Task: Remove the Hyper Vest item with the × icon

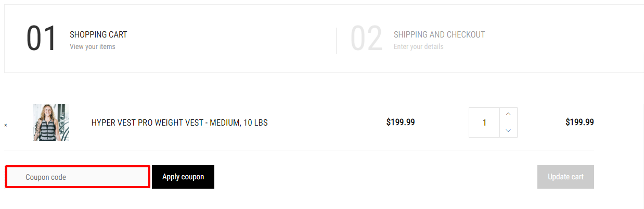Action: [6, 125]
